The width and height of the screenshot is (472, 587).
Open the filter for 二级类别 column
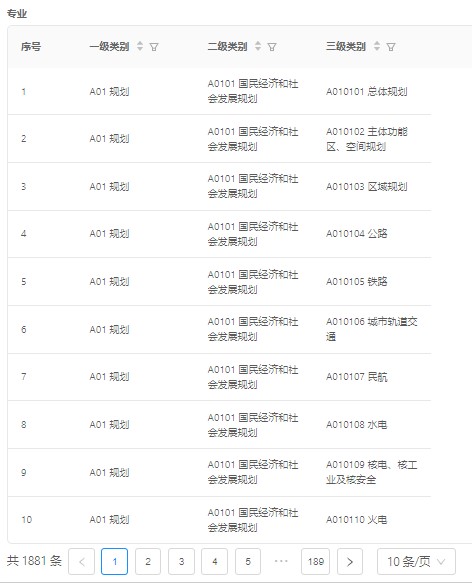click(x=272, y=47)
